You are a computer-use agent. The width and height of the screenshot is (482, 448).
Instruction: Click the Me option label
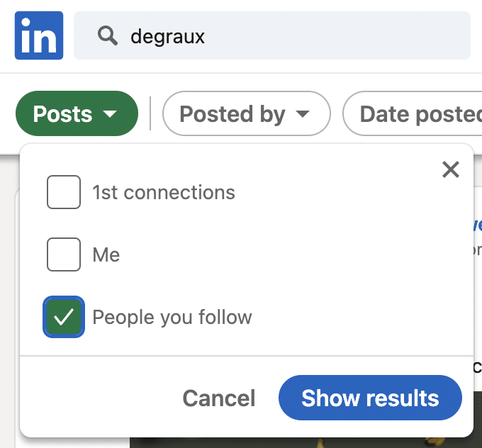(x=106, y=254)
